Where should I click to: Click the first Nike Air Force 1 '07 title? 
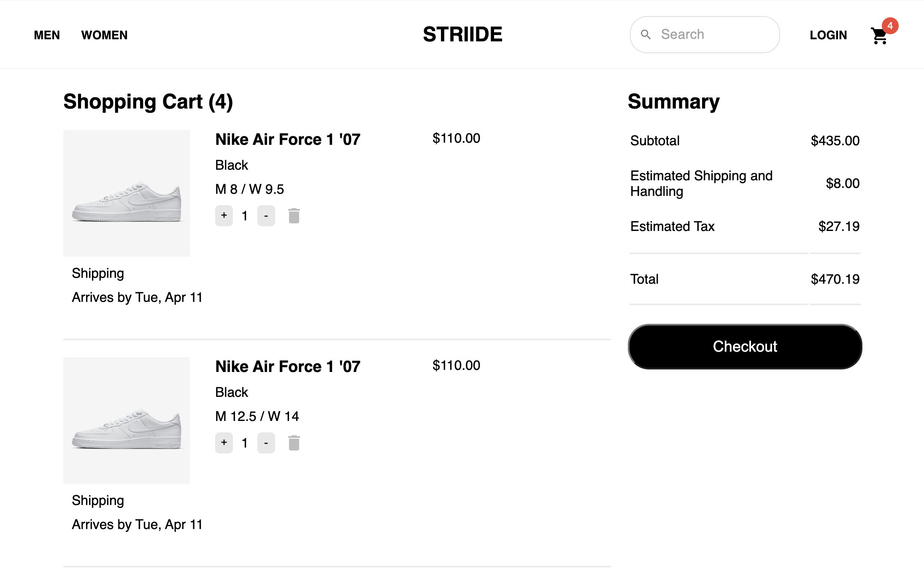coord(288,139)
